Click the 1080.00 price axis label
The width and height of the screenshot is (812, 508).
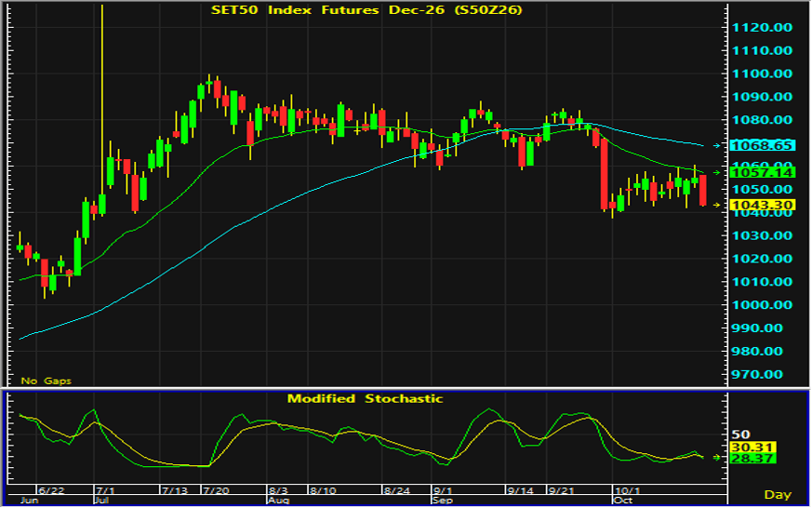[762, 120]
